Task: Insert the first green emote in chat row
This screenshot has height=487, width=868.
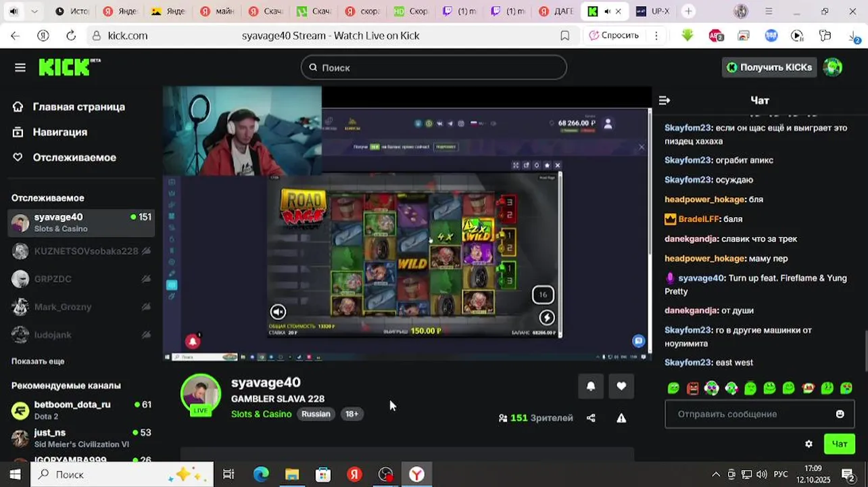Action: coord(673,388)
